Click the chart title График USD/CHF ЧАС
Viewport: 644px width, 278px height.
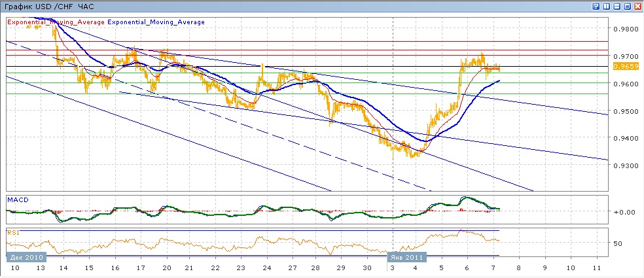point(49,6)
